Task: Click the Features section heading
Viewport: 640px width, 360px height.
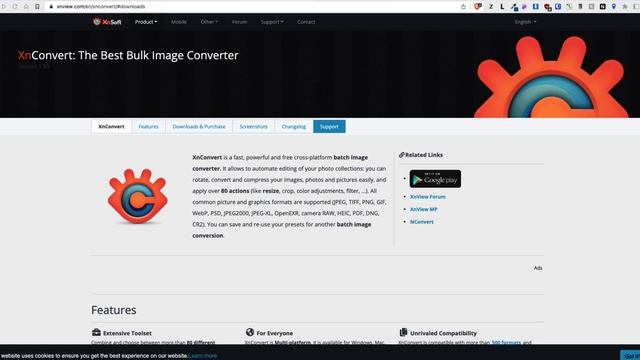Action: [x=113, y=310]
